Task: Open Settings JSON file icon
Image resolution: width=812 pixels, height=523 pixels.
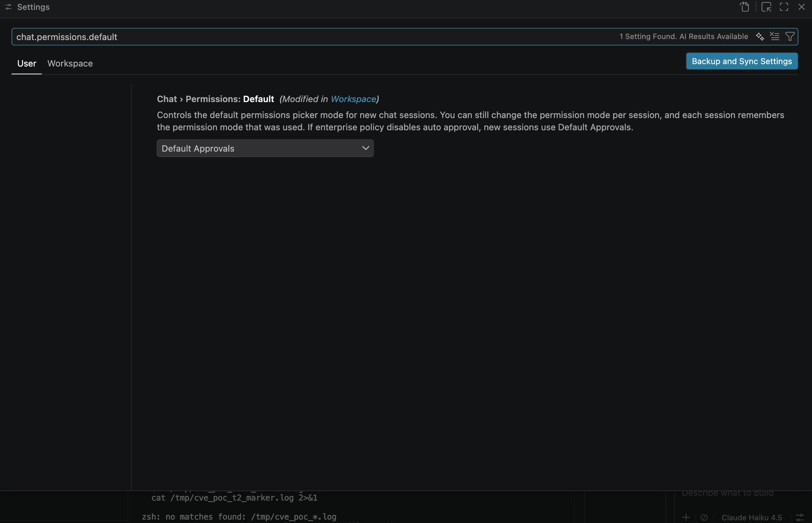Action: coord(745,7)
